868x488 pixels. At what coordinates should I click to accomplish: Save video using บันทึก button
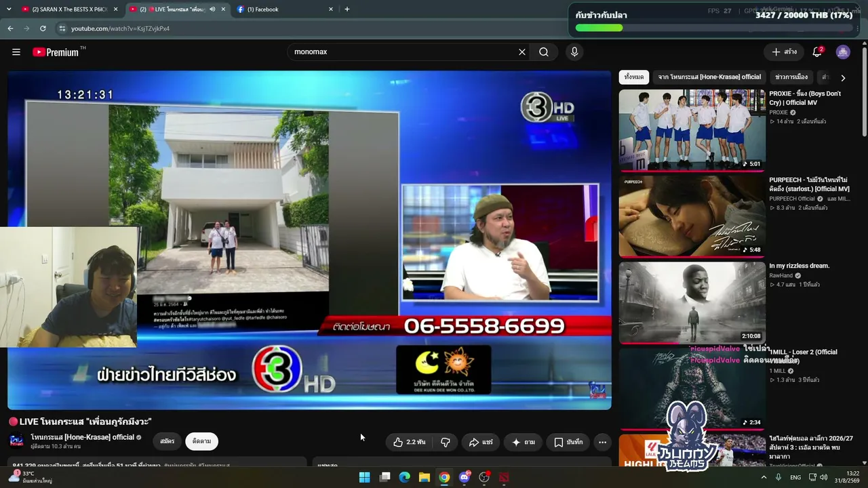tap(568, 442)
